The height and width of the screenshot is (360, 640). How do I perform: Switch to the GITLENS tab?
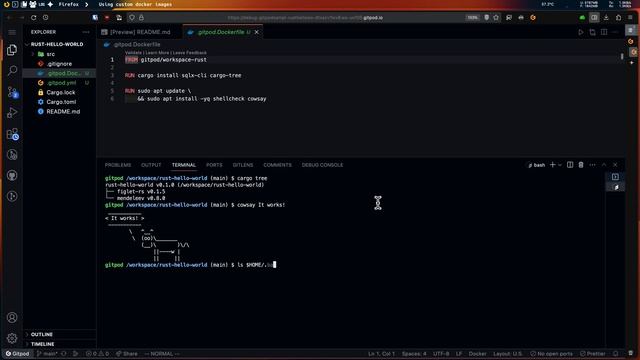point(243,165)
